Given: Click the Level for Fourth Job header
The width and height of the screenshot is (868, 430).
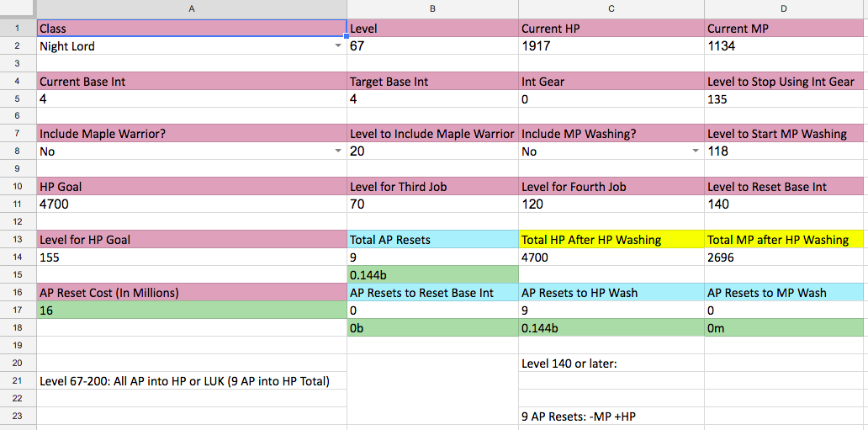Looking at the screenshot, I should click(611, 187).
